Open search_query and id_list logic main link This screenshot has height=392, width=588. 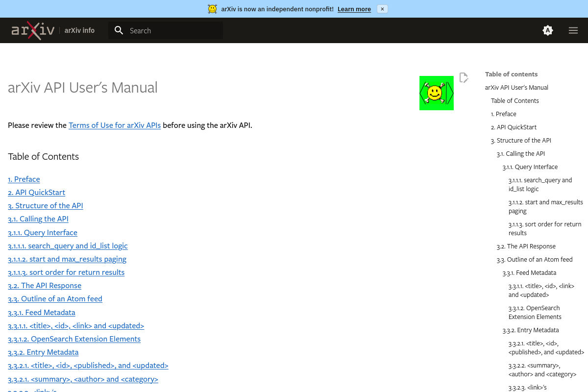pos(68,245)
